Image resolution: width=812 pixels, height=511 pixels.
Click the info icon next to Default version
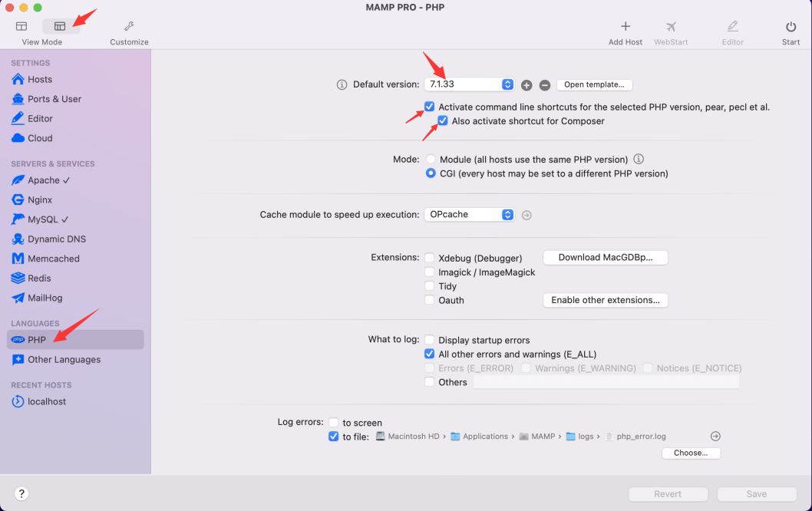pyautogui.click(x=342, y=85)
